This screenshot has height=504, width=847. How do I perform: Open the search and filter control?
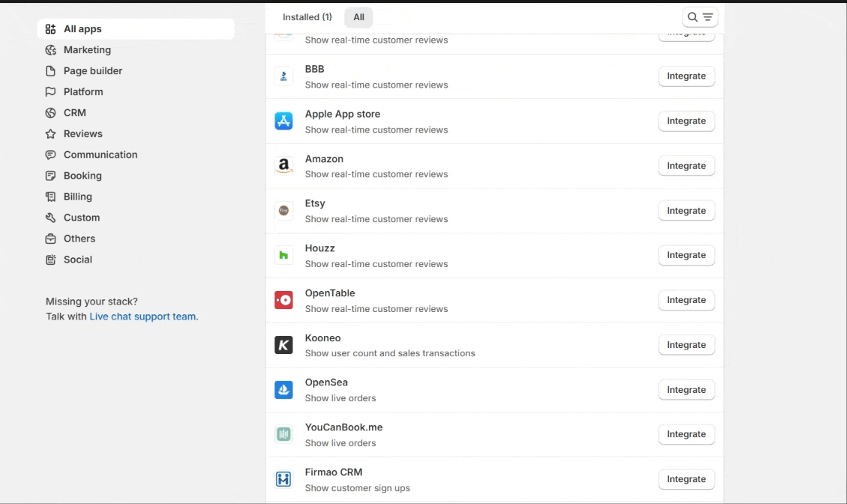pyautogui.click(x=699, y=17)
